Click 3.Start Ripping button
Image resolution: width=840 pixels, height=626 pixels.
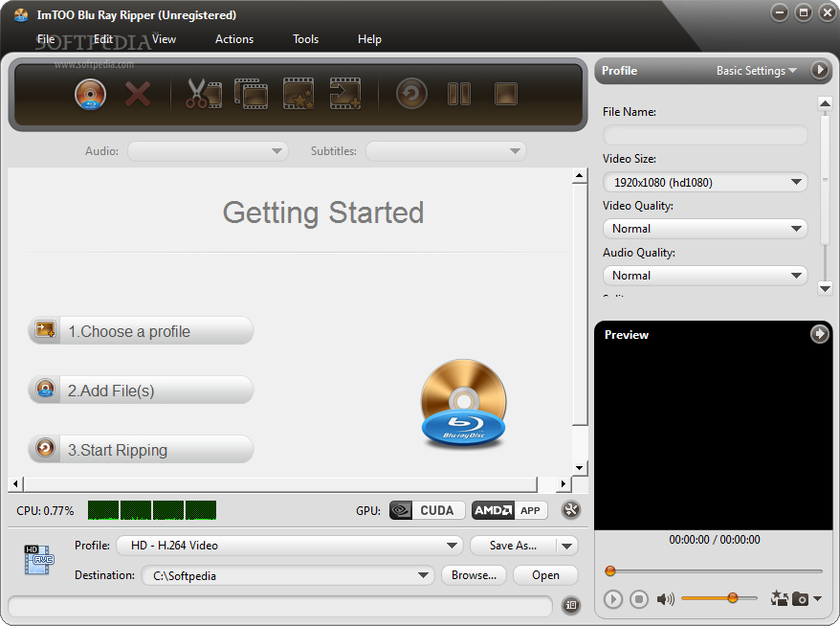[141, 449]
